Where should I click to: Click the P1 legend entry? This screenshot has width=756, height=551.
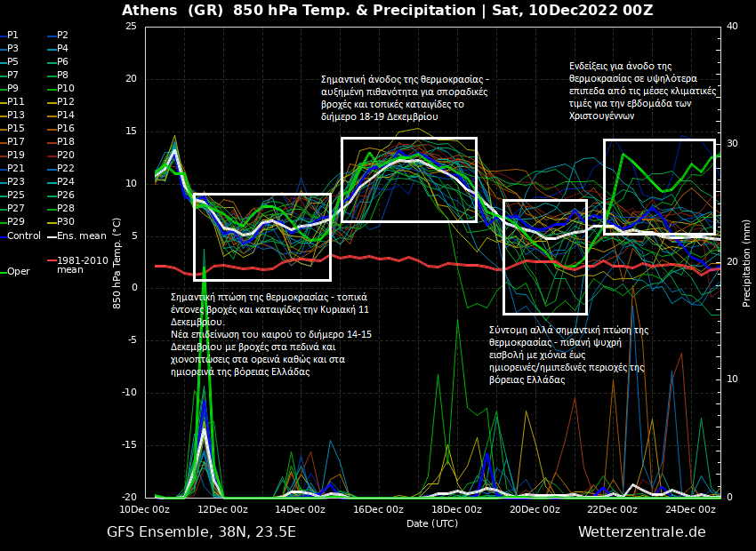(12, 36)
